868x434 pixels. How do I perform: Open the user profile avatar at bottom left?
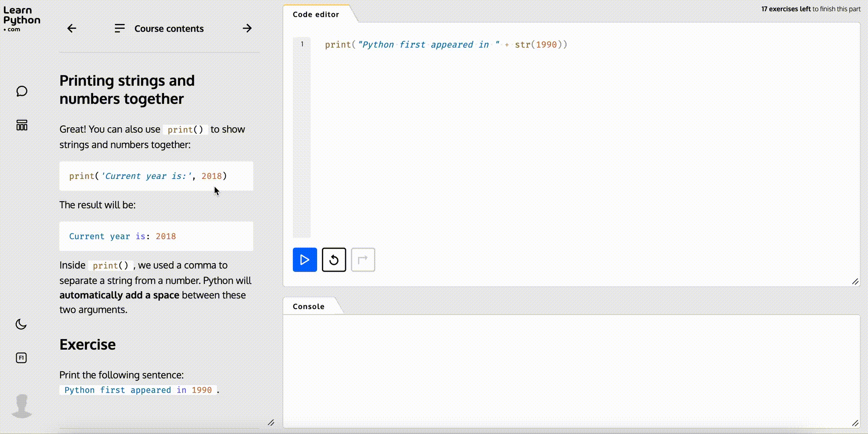click(x=21, y=406)
